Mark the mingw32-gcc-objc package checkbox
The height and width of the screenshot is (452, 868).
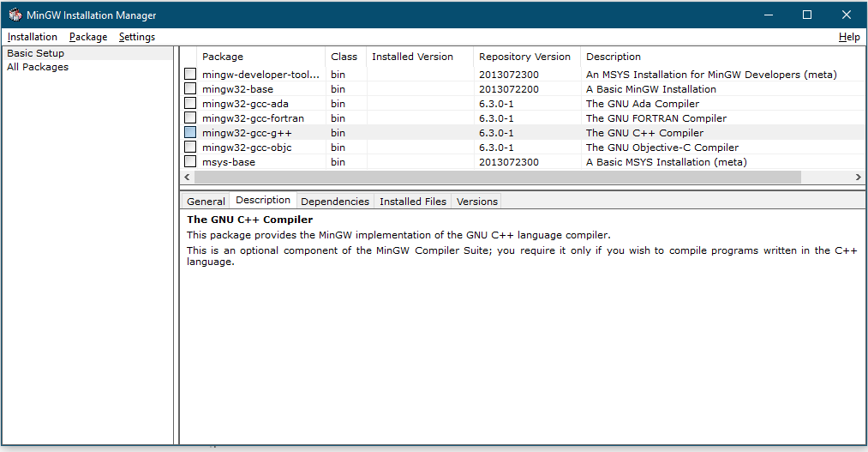(x=190, y=147)
